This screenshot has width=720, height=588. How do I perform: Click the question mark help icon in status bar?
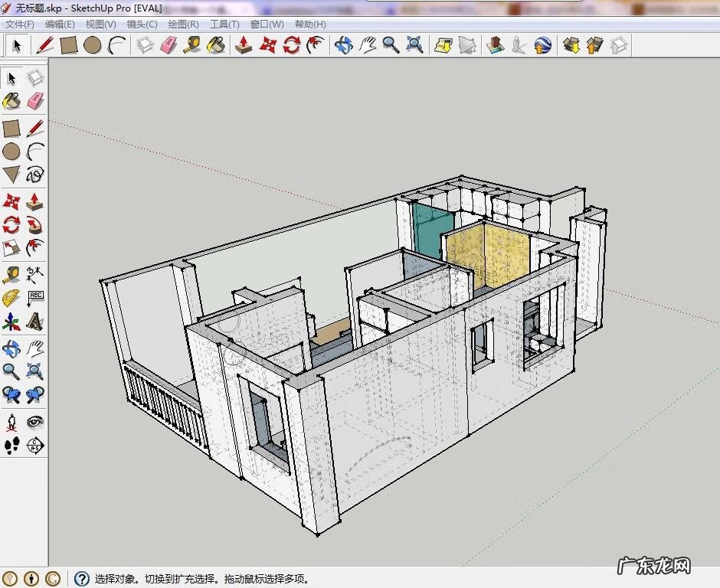coord(81,579)
